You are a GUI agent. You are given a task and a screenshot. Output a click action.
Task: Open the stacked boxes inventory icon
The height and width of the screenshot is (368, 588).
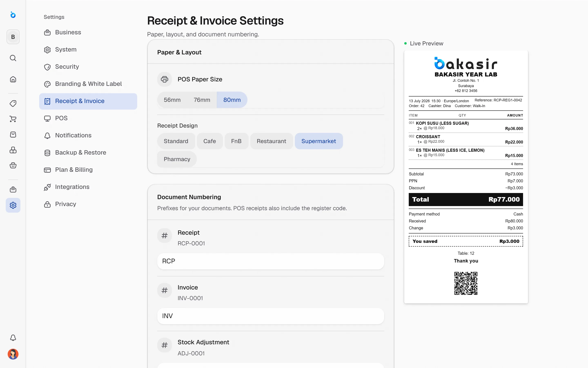(13, 150)
